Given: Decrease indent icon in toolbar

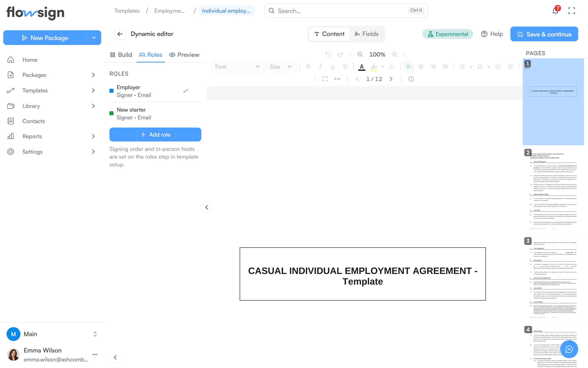Looking at the screenshot, I should point(498,67).
